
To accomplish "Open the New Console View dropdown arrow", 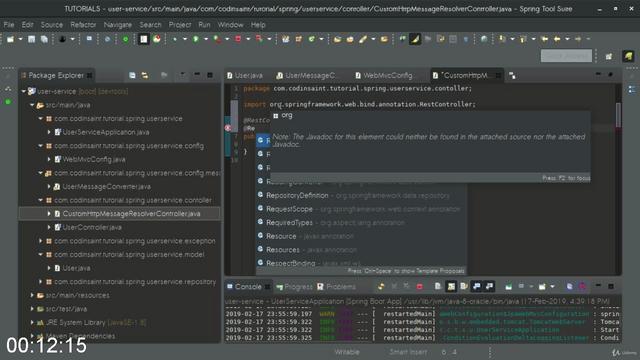I will click(552, 287).
